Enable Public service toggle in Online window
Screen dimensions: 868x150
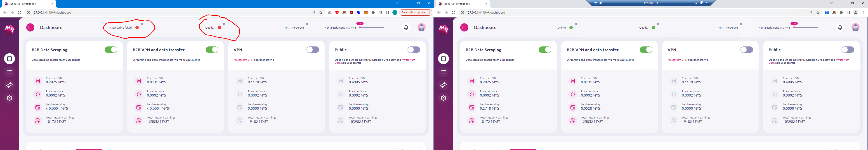[x=848, y=50]
